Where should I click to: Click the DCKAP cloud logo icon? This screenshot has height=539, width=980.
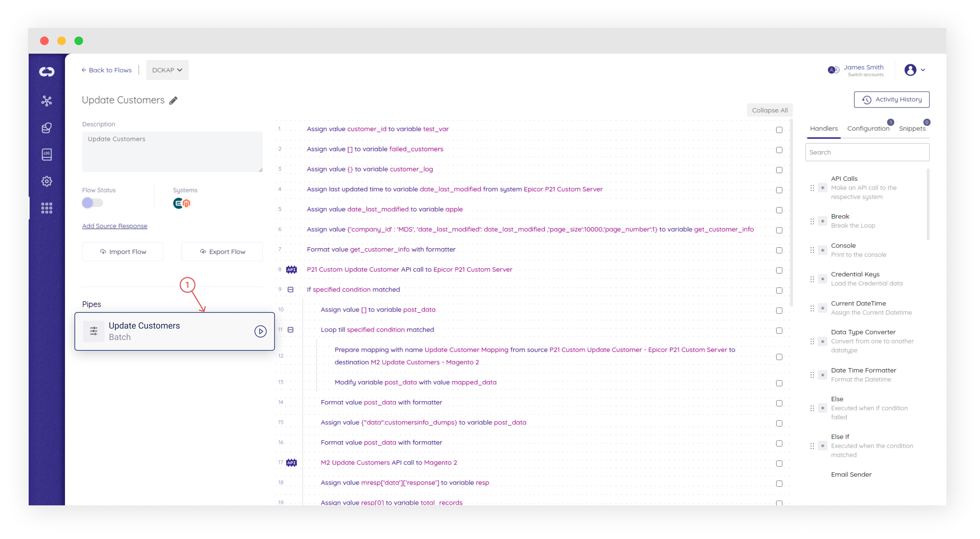[47, 72]
